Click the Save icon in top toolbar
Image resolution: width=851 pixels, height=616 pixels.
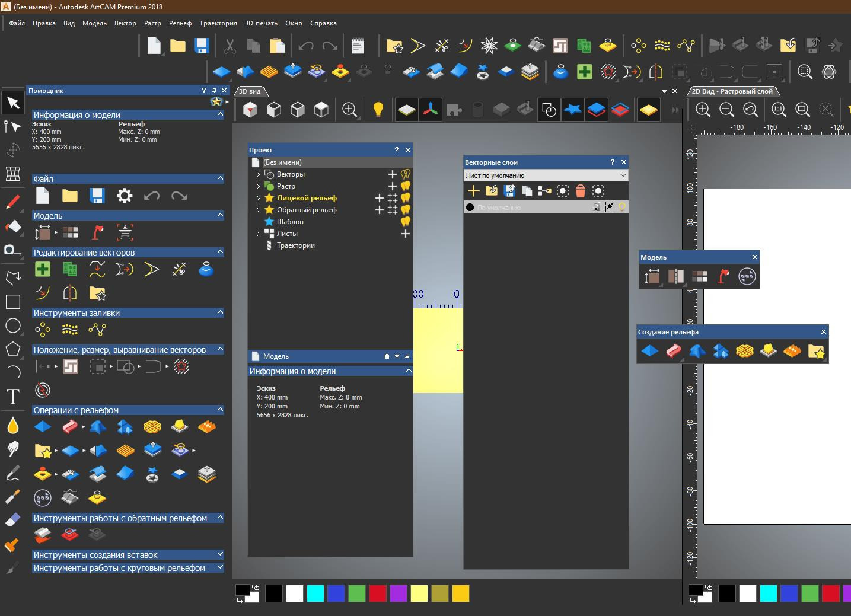pyautogui.click(x=201, y=46)
